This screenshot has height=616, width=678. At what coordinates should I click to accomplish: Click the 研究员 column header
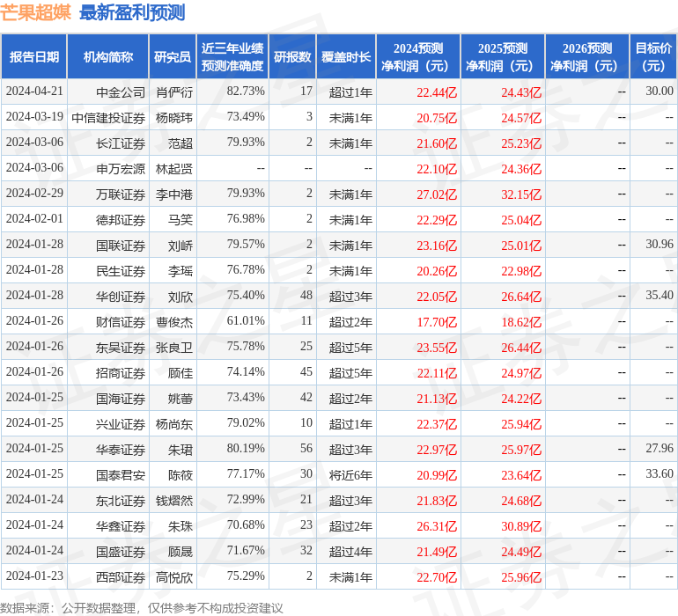point(173,57)
